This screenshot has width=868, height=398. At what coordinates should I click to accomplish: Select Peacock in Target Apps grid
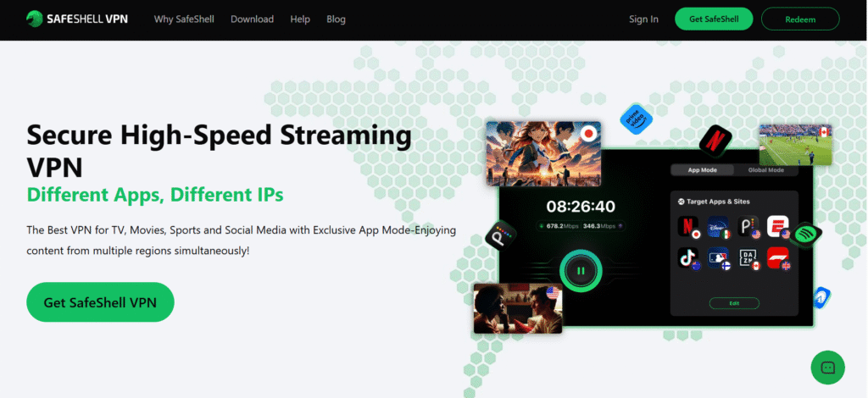(x=748, y=227)
